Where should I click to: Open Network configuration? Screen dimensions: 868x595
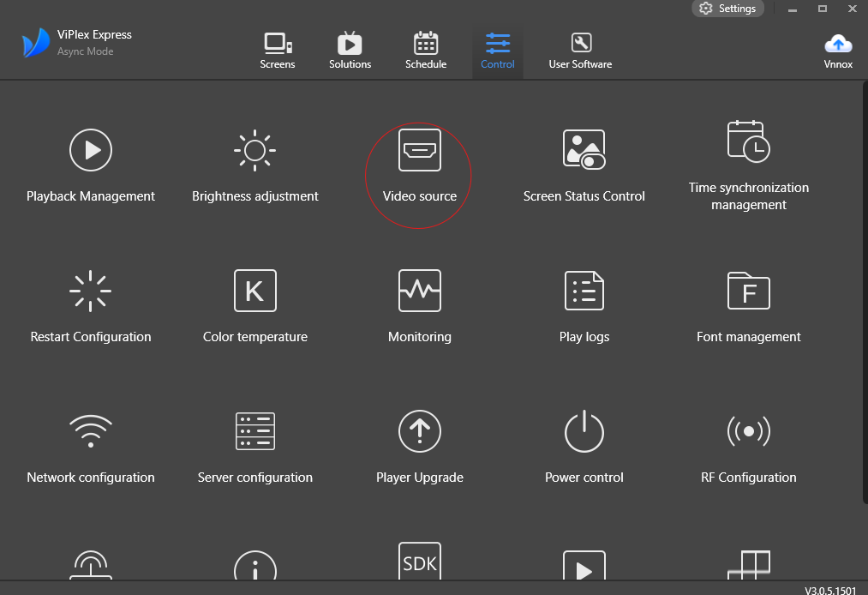pyautogui.click(x=91, y=448)
